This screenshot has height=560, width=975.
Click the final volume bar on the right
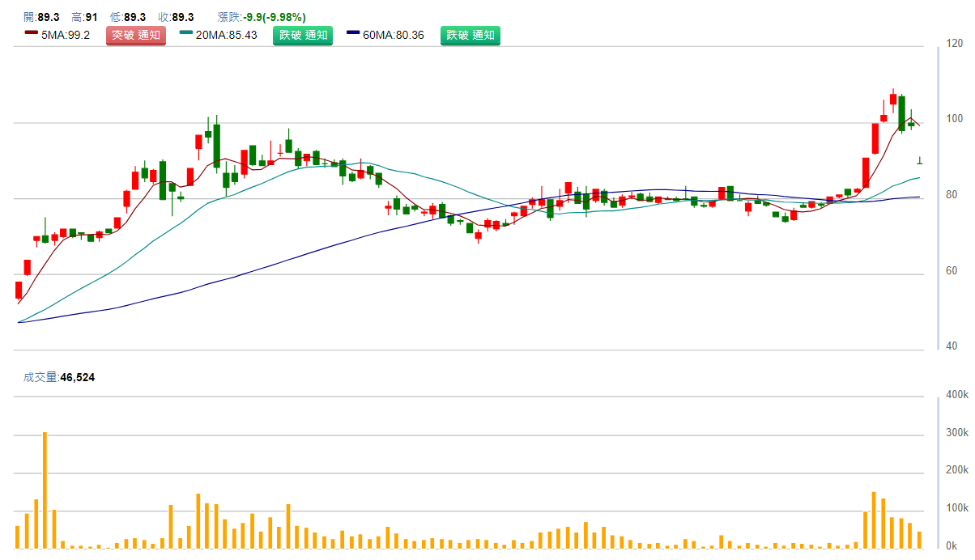point(919,539)
